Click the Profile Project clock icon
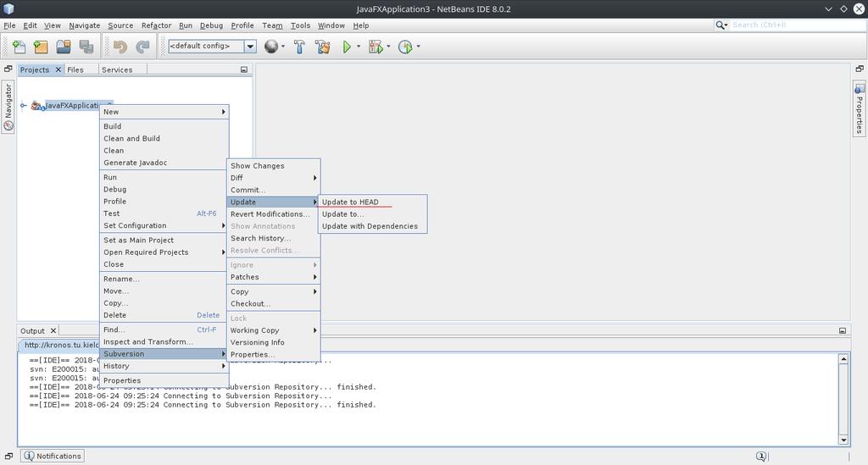This screenshot has height=465, width=868. 405,47
